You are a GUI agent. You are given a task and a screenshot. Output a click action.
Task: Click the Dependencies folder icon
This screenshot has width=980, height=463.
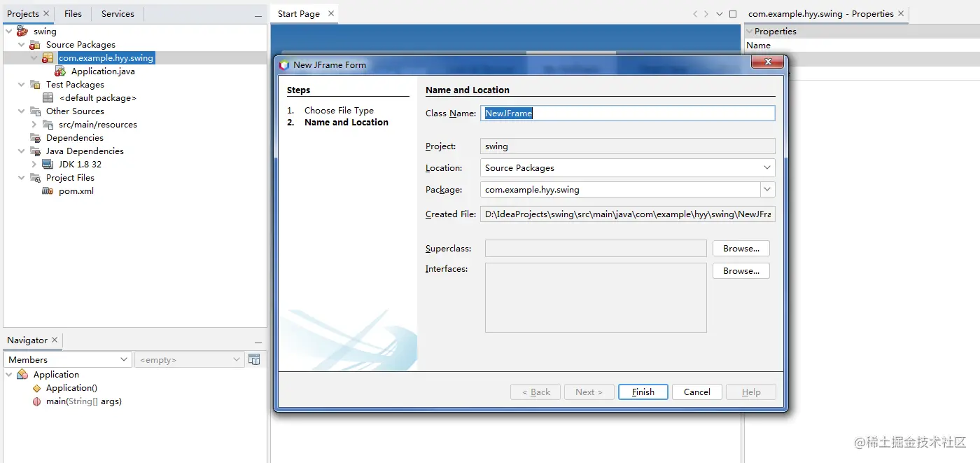[x=34, y=138]
